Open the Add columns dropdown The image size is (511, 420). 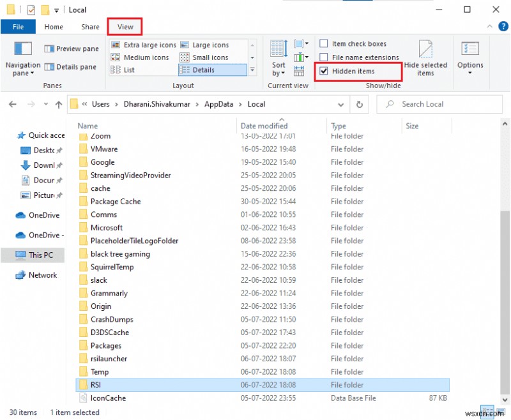pyautogui.click(x=301, y=57)
